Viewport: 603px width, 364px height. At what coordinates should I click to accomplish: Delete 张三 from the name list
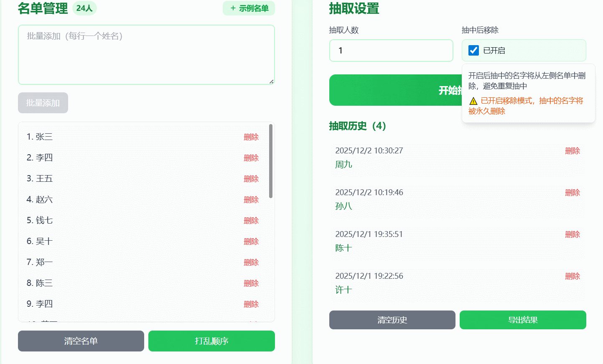pyautogui.click(x=251, y=137)
